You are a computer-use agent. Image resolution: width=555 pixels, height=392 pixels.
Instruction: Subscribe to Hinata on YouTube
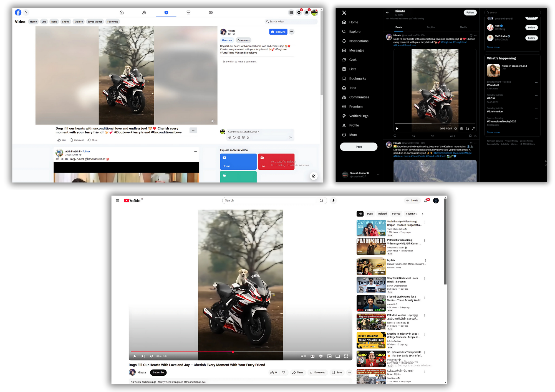coord(158,372)
